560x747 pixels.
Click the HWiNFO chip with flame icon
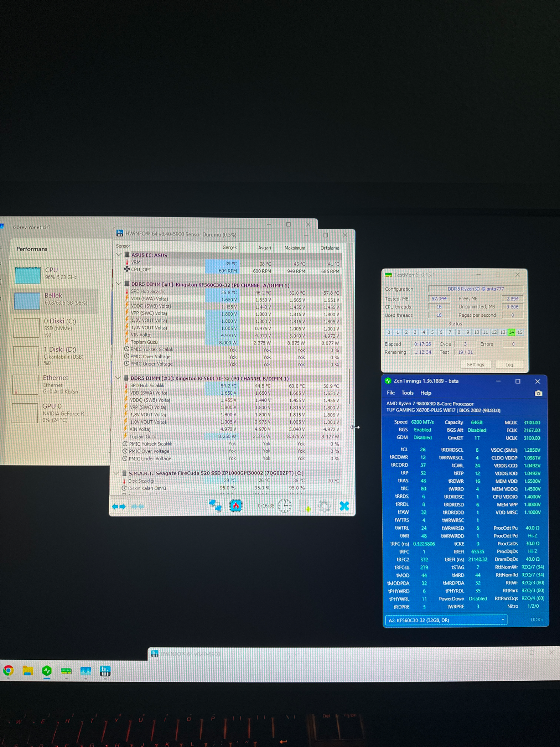coord(236,506)
